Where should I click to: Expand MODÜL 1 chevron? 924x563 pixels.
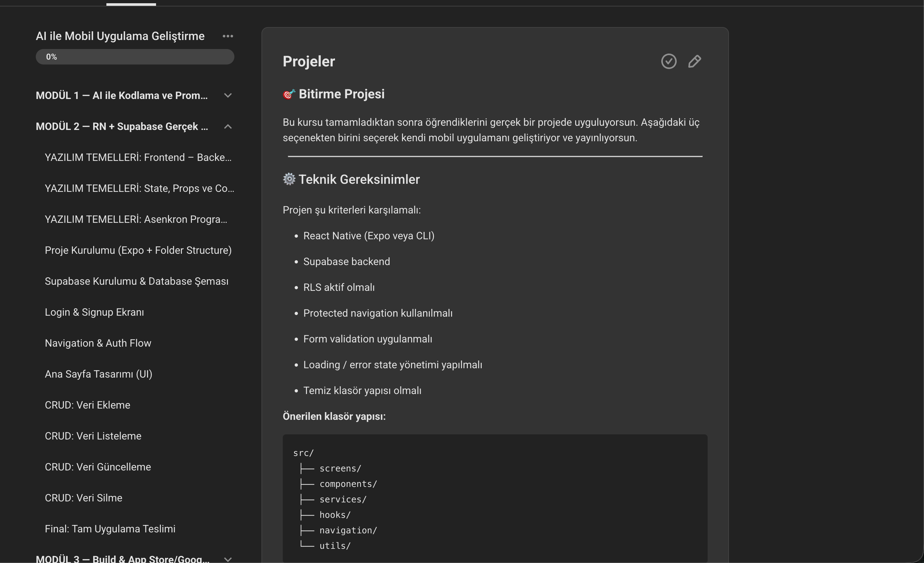click(228, 95)
